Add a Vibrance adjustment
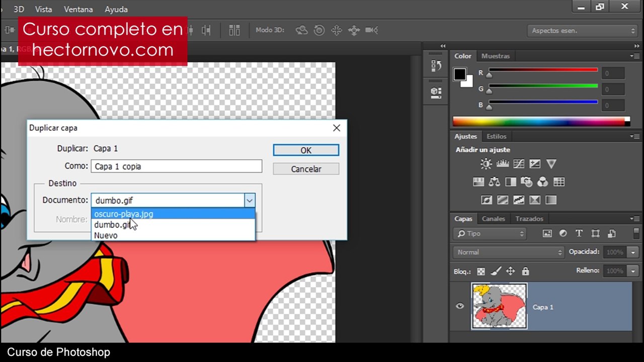The height and width of the screenshot is (362, 644). pyautogui.click(x=551, y=164)
